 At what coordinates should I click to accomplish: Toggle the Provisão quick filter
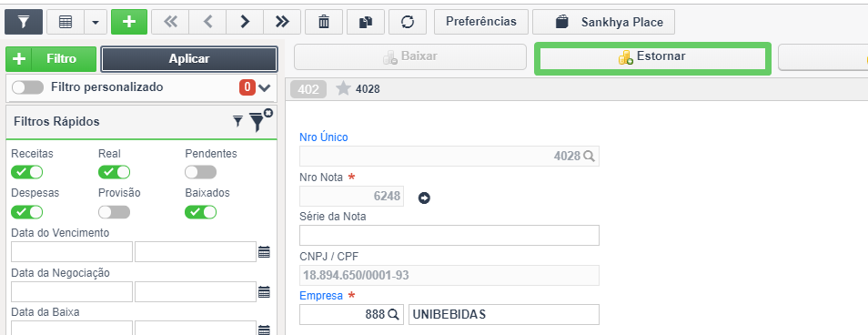click(114, 212)
